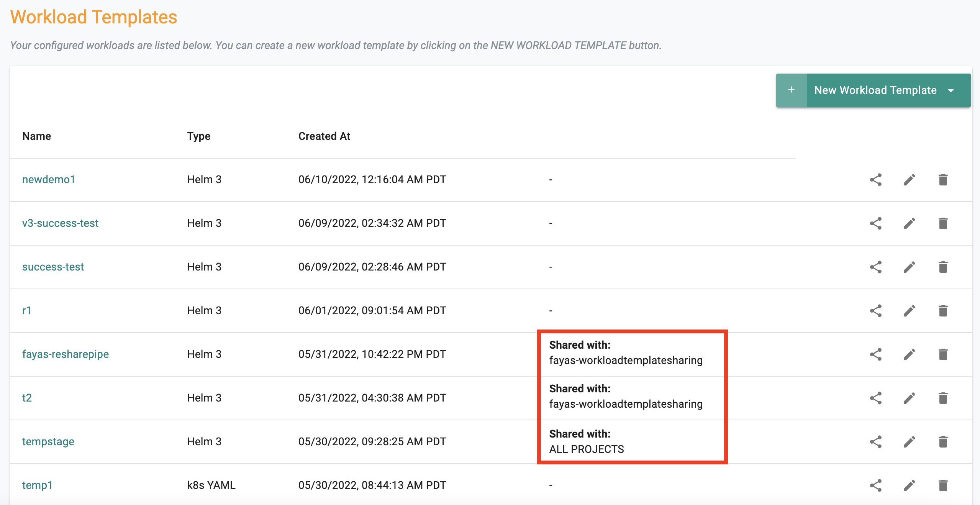
Task: Click the Workload Templates page heading
Action: pyautogui.click(x=93, y=17)
